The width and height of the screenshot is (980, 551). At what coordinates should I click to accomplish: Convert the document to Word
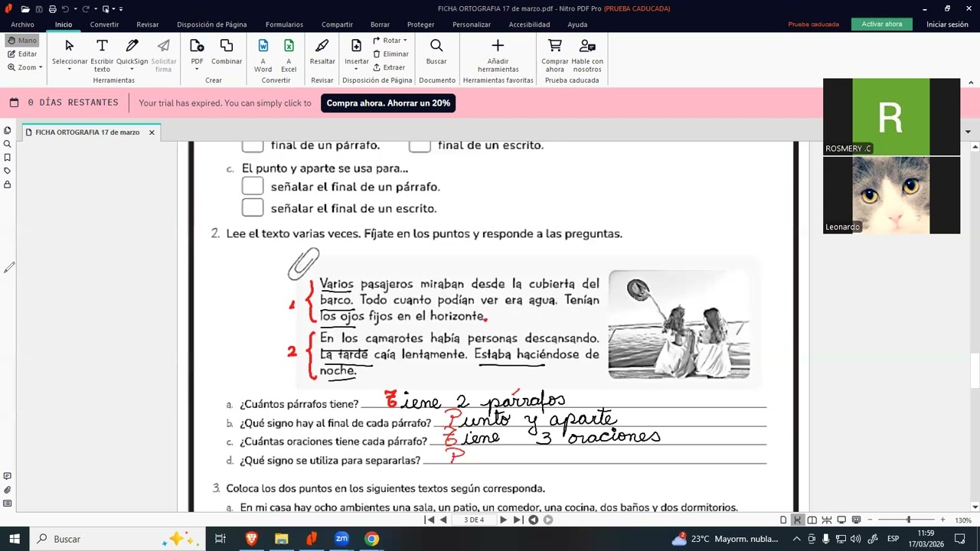click(x=263, y=54)
